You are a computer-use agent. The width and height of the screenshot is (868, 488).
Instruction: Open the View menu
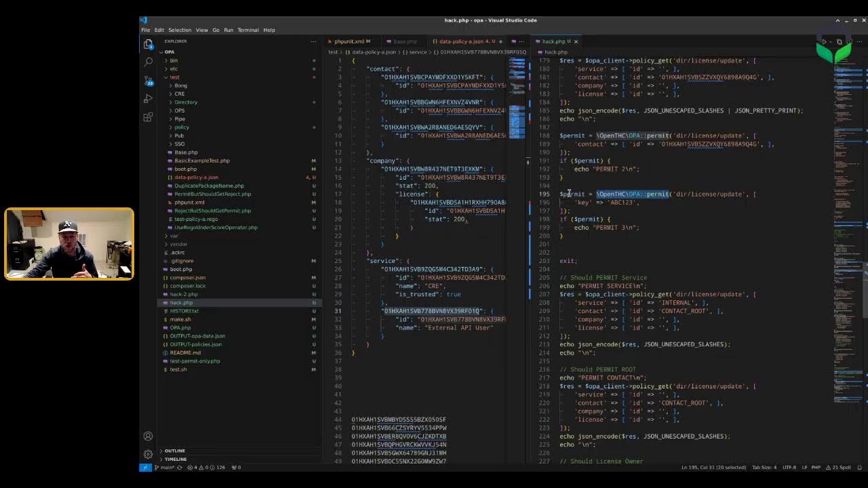coord(202,30)
